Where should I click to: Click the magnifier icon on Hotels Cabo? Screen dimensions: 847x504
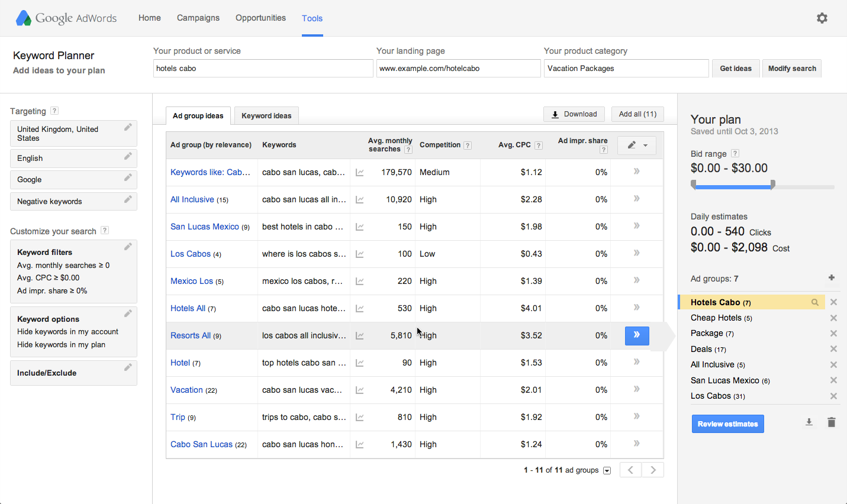coord(815,302)
